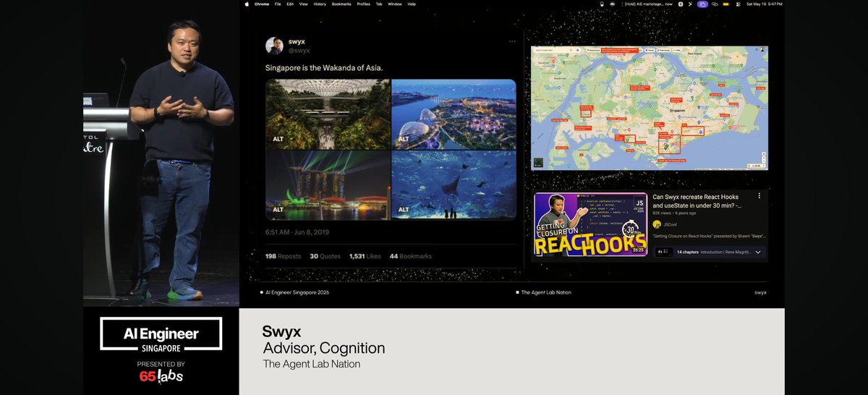868x395 pixels.
Task: Open the JSConf channel name
Action: [x=670, y=224]
